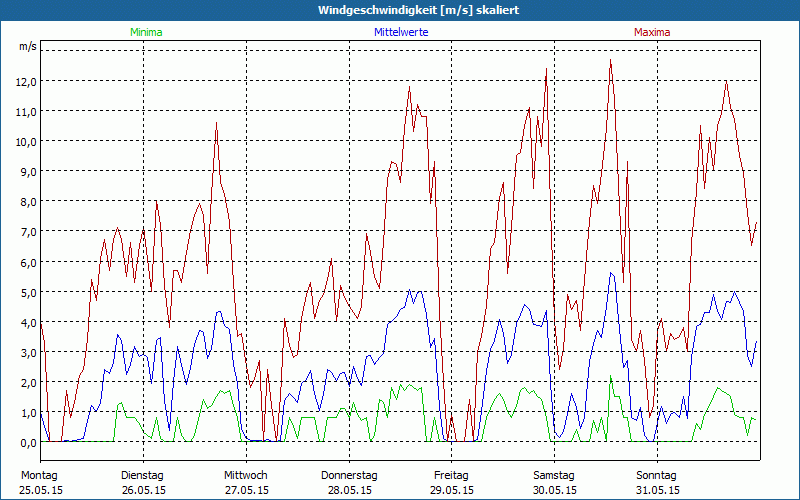Click the 2,0 y-axis value

point(28,382)
